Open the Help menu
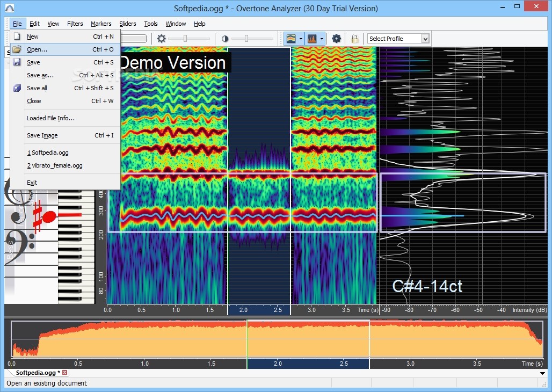This screenshot has width=552, height=392. pyautogui.click(x=200, y=24)
